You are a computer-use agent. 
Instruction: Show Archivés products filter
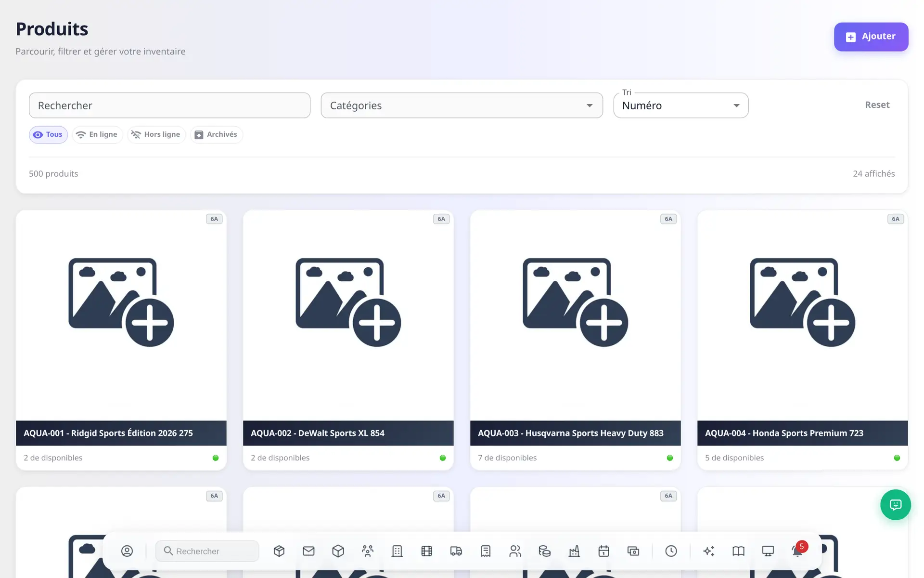pyautogui.click(x=216, y=135)
